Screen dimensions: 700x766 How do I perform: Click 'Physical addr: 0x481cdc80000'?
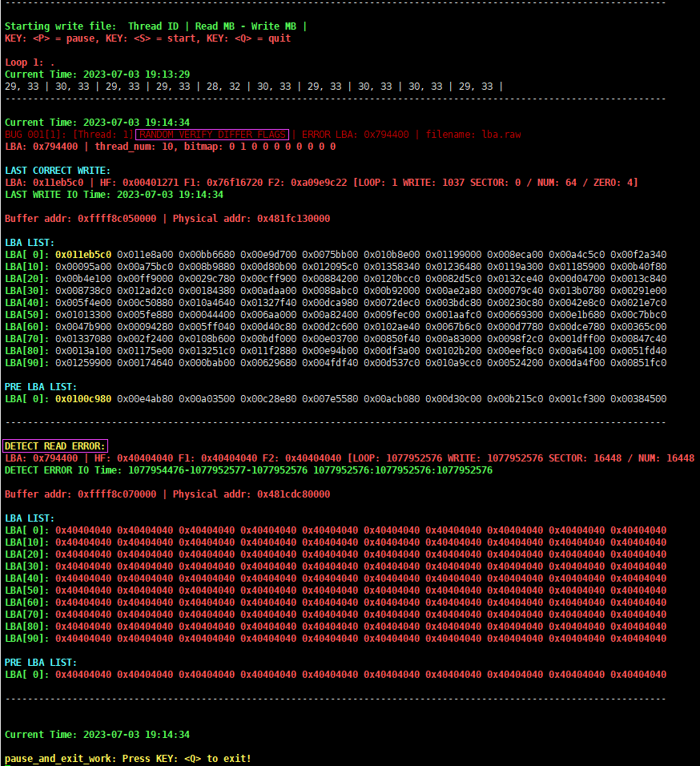[251, 494]
